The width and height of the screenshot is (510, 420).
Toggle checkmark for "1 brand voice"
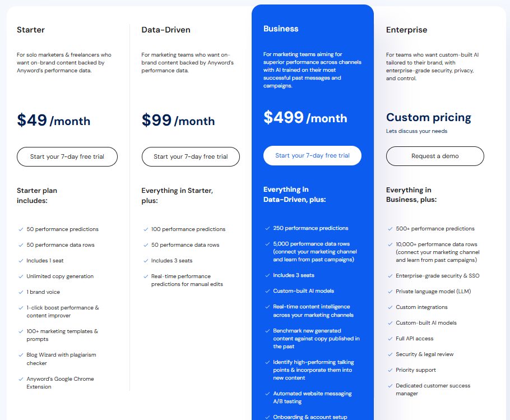pos(21,292)
